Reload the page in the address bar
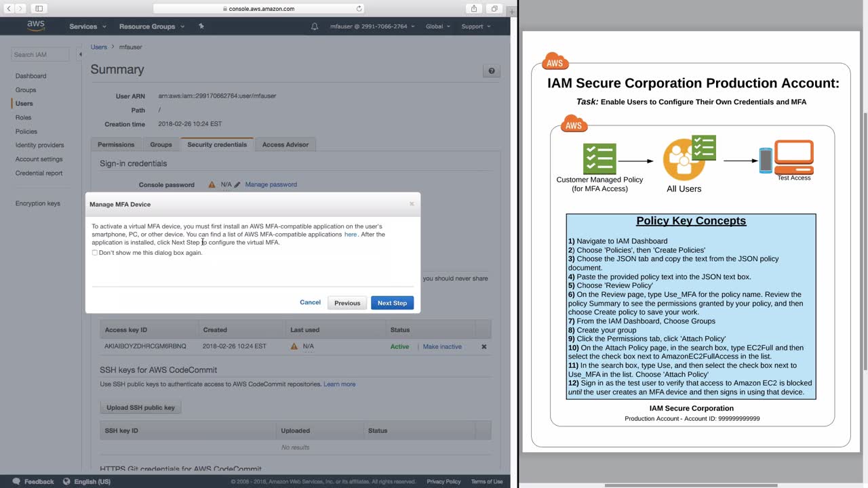 [x=359, y=9]
